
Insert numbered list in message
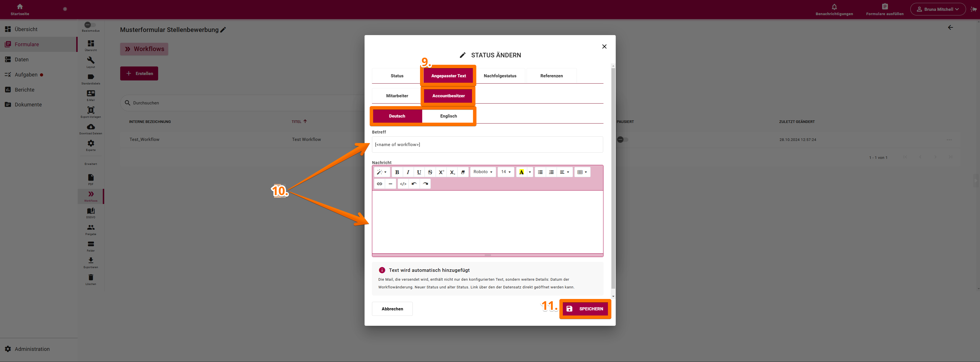[551, 172]
